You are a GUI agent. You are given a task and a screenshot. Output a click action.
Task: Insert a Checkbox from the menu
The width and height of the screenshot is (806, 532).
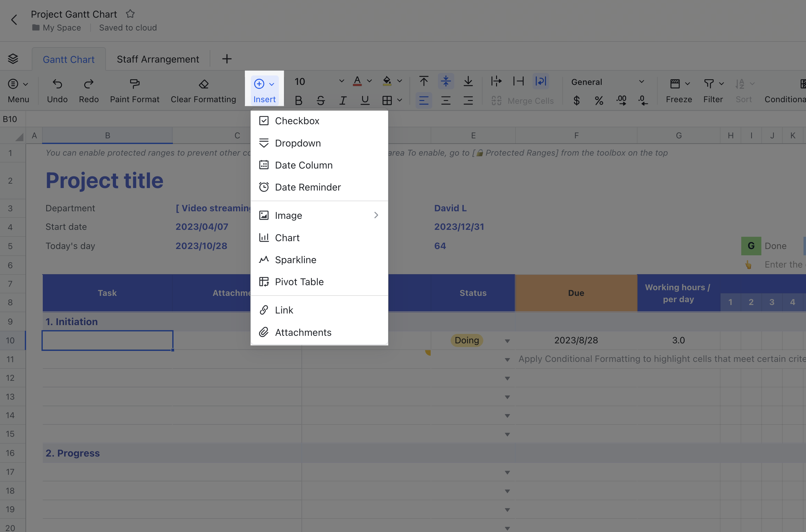(297, 120)
